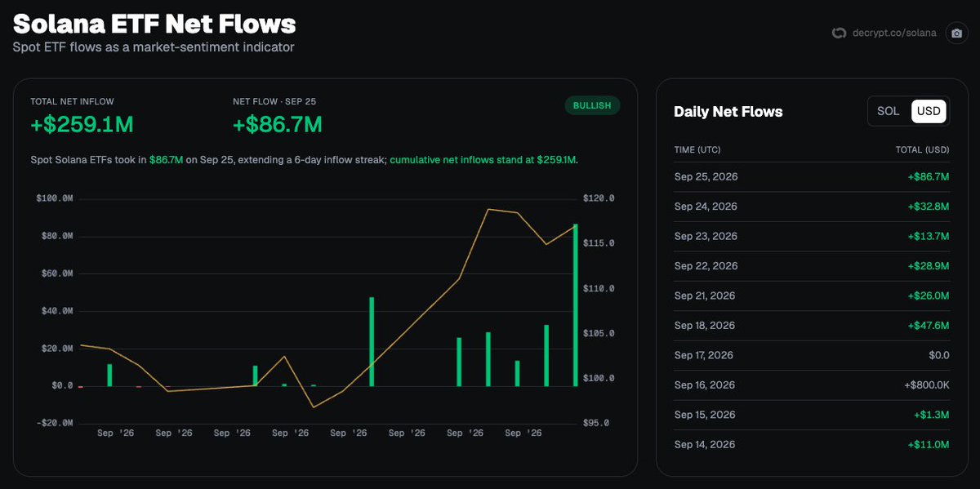The height and width of the screenshot is (489, 980).
Task: Click the camera screenshot icon
Action: tap(955, 33)
